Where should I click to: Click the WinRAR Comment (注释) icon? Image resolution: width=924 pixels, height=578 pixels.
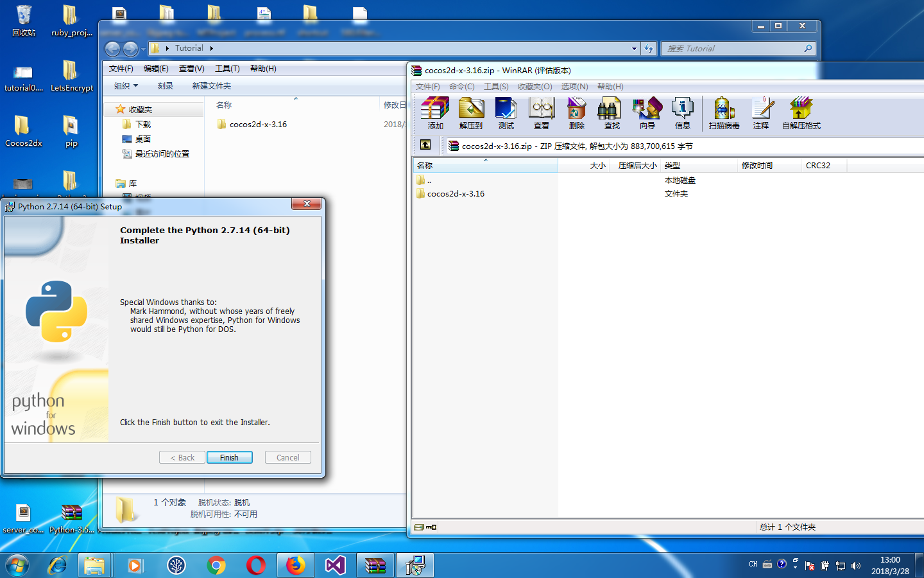761,113
